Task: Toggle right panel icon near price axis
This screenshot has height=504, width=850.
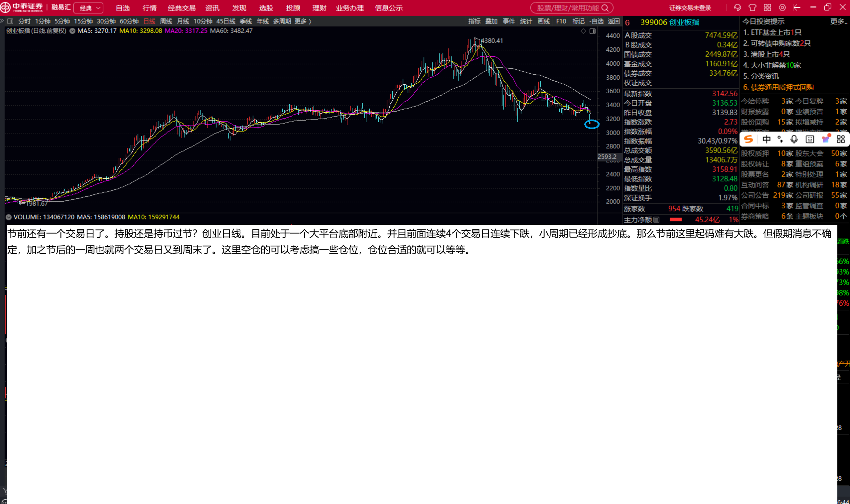Action: click(593, 31)
